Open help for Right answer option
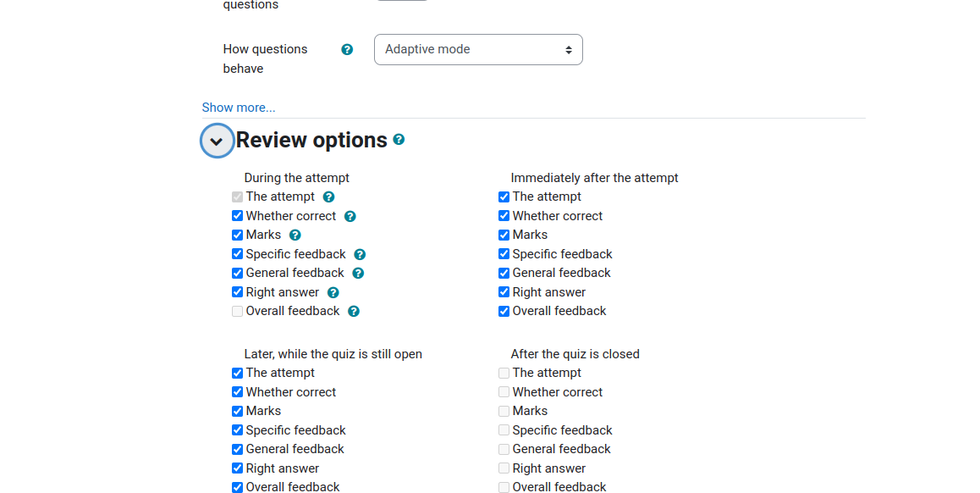 [333, 293]
